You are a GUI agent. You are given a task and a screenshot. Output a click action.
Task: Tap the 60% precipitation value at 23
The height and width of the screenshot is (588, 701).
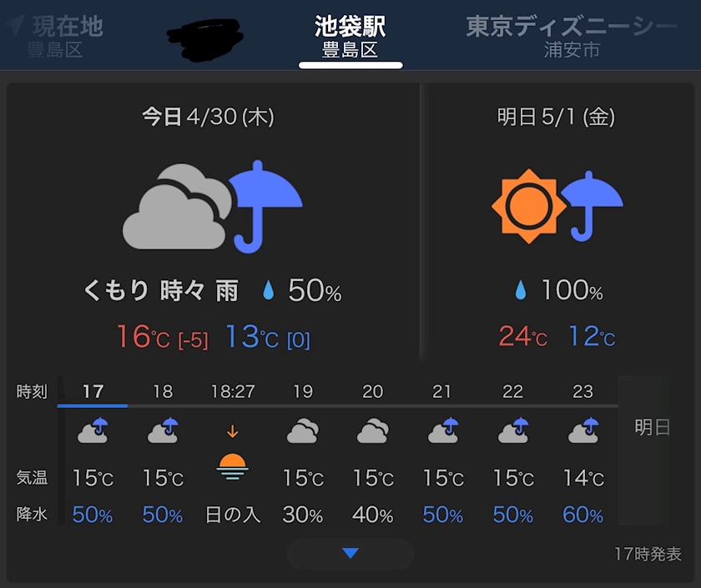(583, 515)
